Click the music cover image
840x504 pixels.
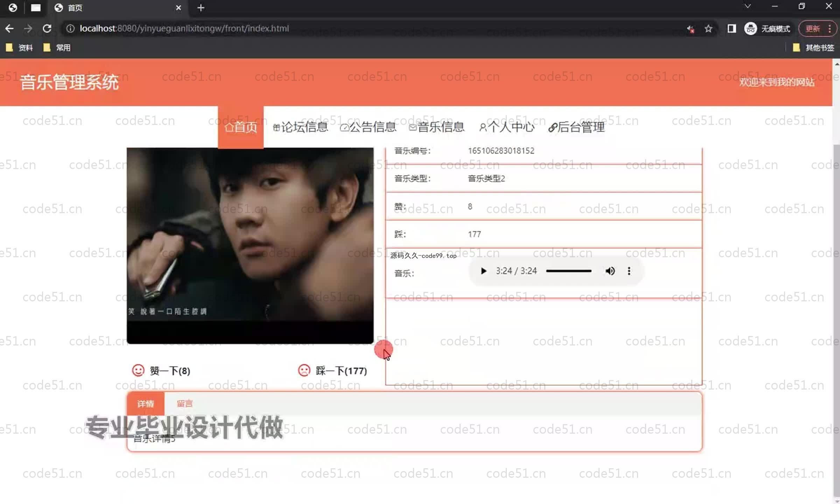pos(250,246)
